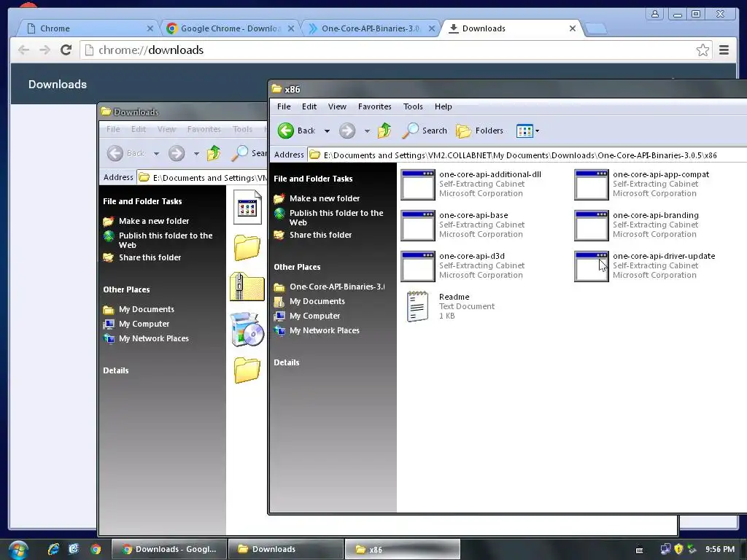Launch Internet Explorer from quick launch
The width and height of the screenshot is (747, 560).
pos(53,549)
